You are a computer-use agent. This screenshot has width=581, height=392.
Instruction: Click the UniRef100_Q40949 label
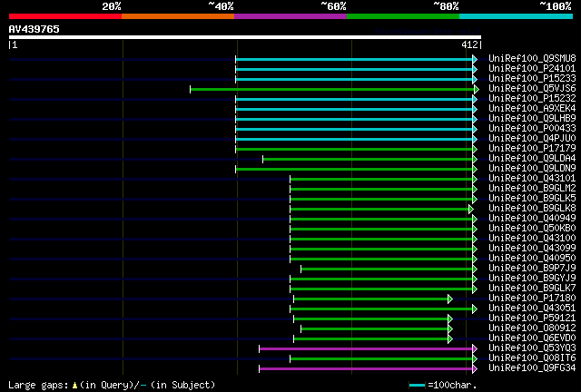pos(532,219)
